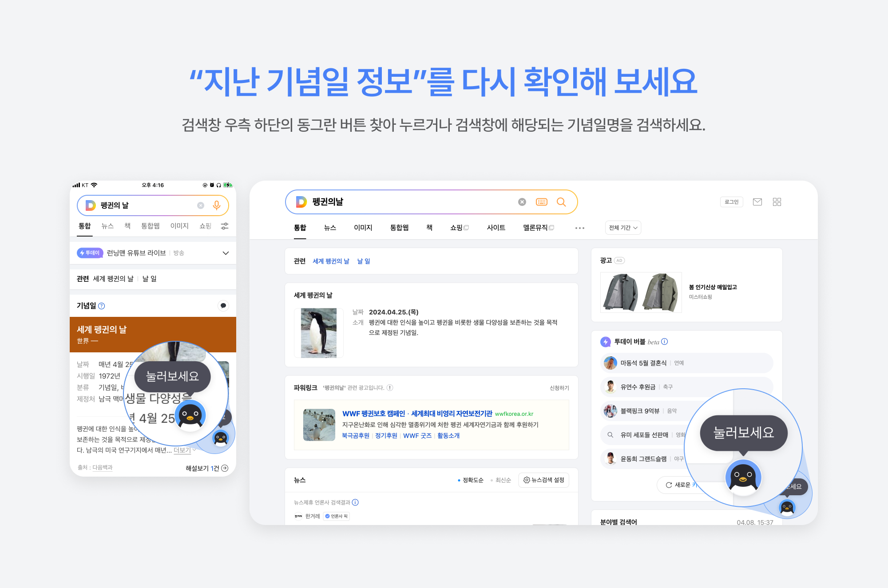Tap the 다음백과 source link on mobile
This screenshot has width=888, height=588.
(x=102, y=468)
